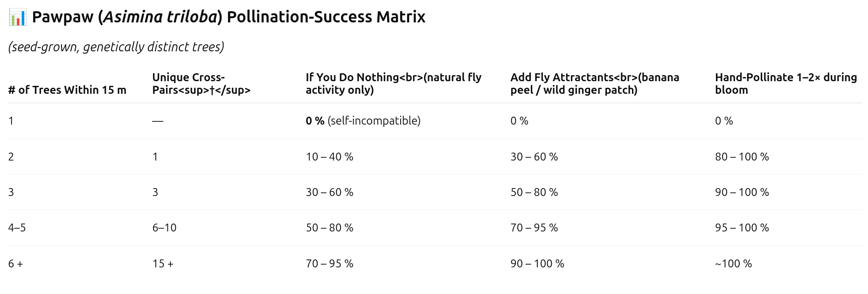Select the '15 +' cross-pairs cell
868x294 pixels.
point(163,264)
